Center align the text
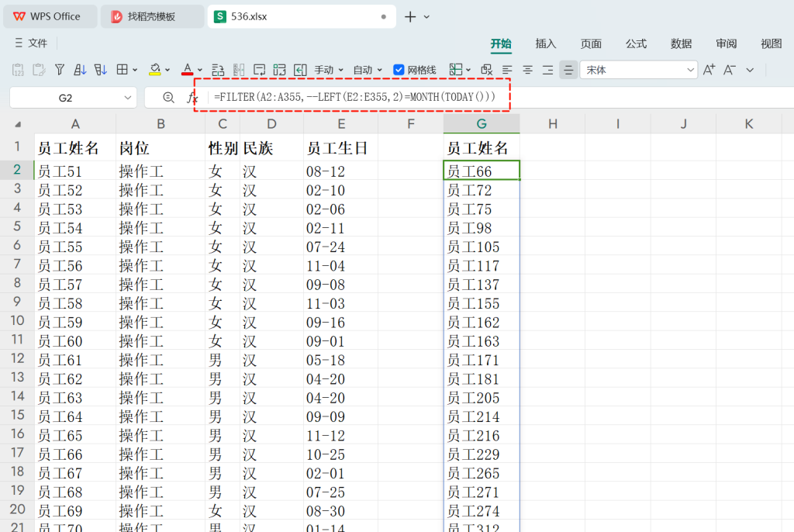794x532 pixels. point(527,70)
